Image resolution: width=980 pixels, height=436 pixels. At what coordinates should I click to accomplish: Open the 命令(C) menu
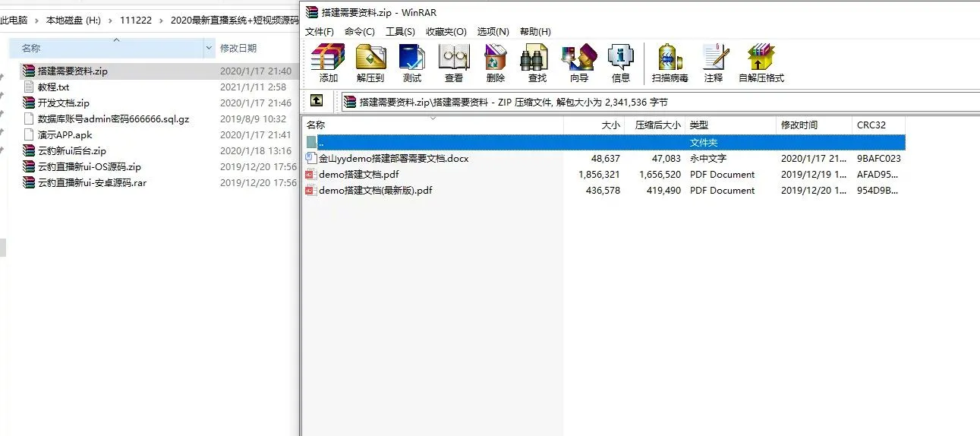[360, 31]
